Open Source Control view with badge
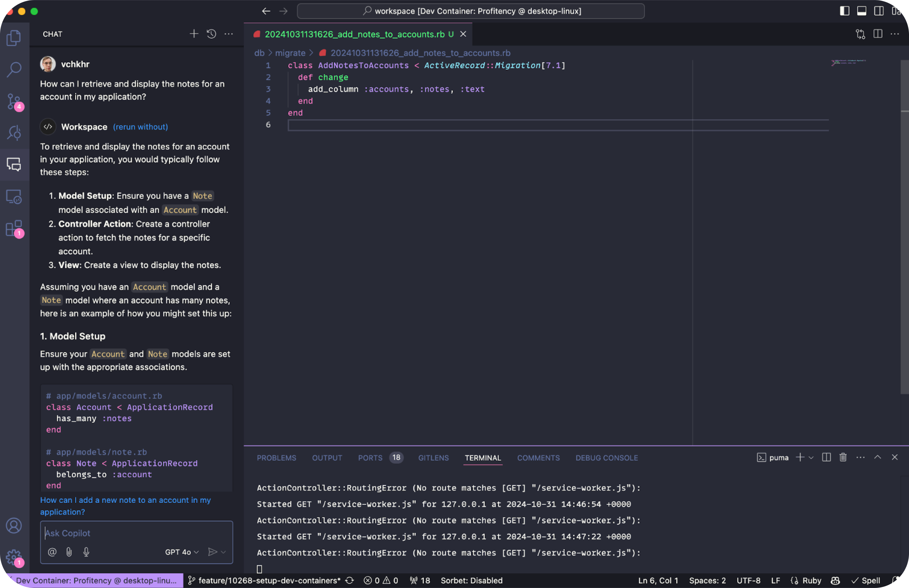 [x=14, y=102]
